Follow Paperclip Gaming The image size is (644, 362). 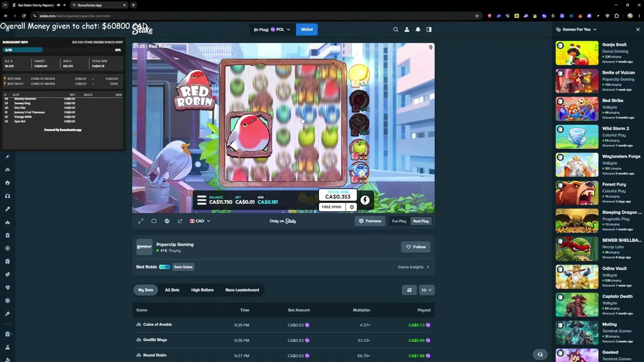[416, 247]
